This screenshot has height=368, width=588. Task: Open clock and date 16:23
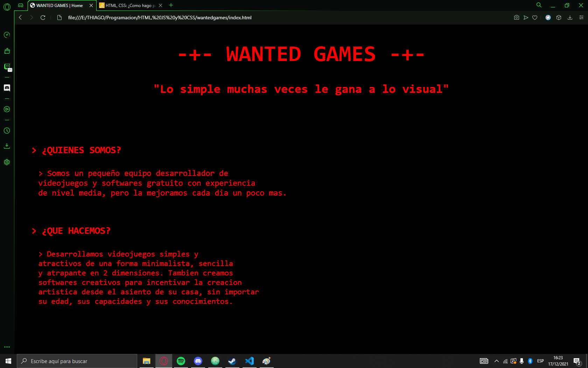click(558, 361)
